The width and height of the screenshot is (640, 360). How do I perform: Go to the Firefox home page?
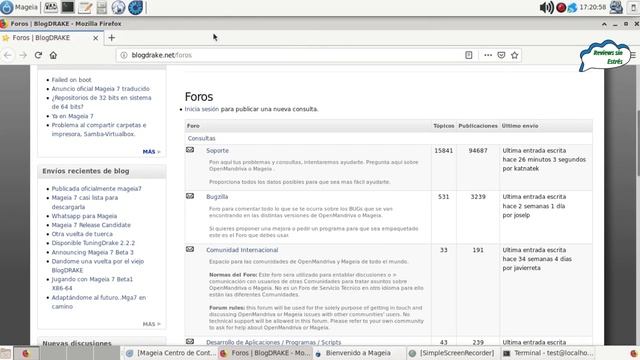pos(53,55)
